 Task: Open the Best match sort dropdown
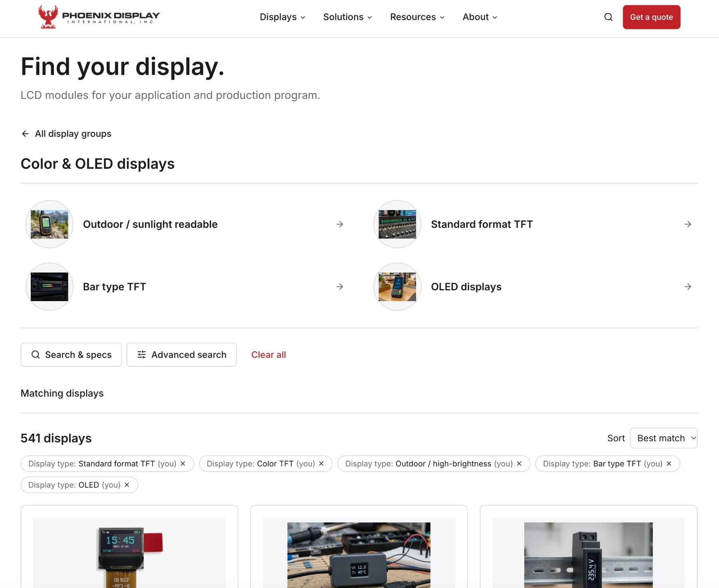pyautogui.click(x=663, y=438)
